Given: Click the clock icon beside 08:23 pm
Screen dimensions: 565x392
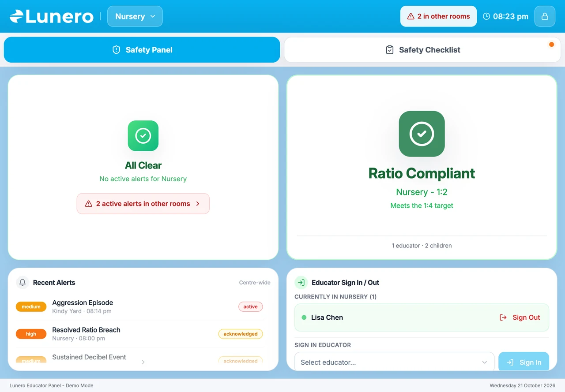Looking at the screenshot, I should click(486, 16).
